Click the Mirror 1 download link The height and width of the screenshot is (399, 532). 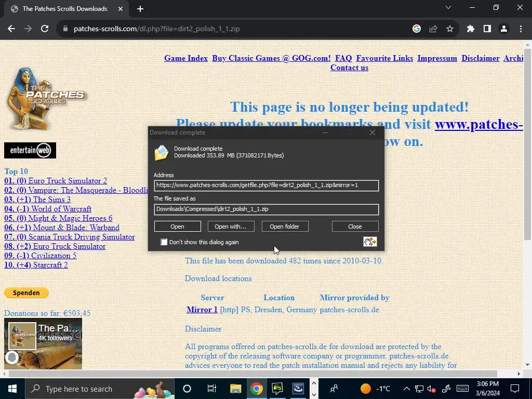point(202,310)
